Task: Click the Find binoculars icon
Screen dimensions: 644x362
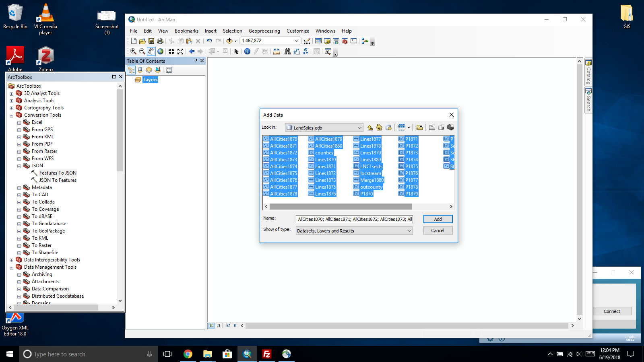Action: coord(287,51)
